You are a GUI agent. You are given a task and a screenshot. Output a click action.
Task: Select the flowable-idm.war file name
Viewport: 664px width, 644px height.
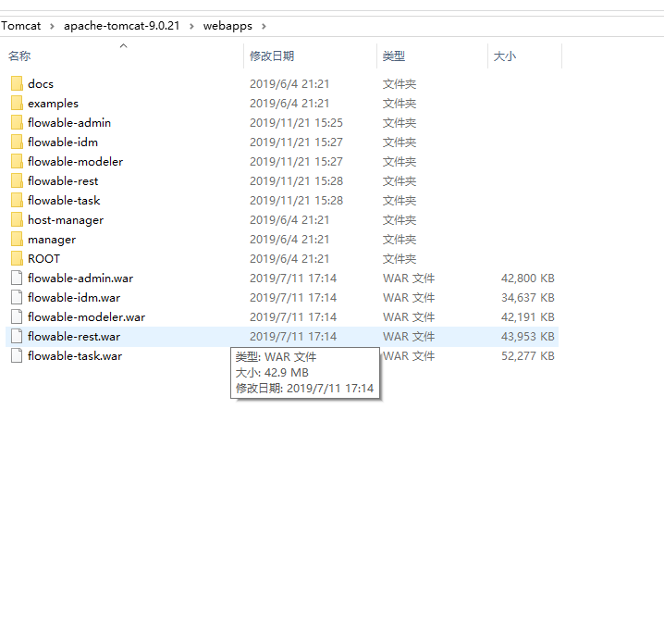click(x=74, y=298)
